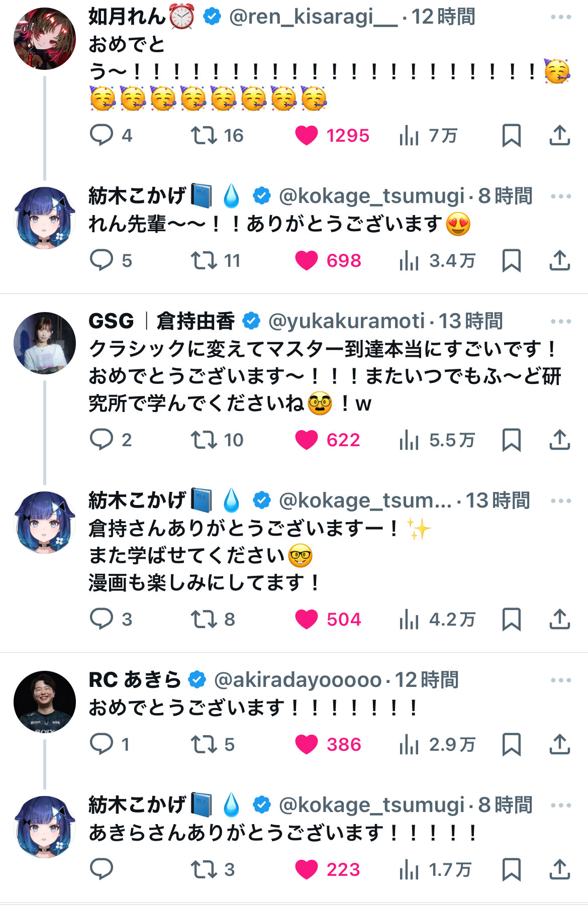The width and height of the screenshot is (588, 905).
Task: Open 如月れん's avatar image
Action: coord(45,38)
